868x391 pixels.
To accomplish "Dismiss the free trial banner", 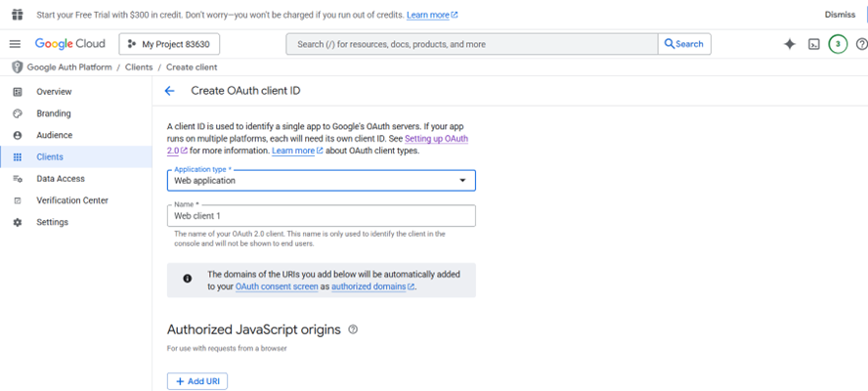I will click(840, 15).
